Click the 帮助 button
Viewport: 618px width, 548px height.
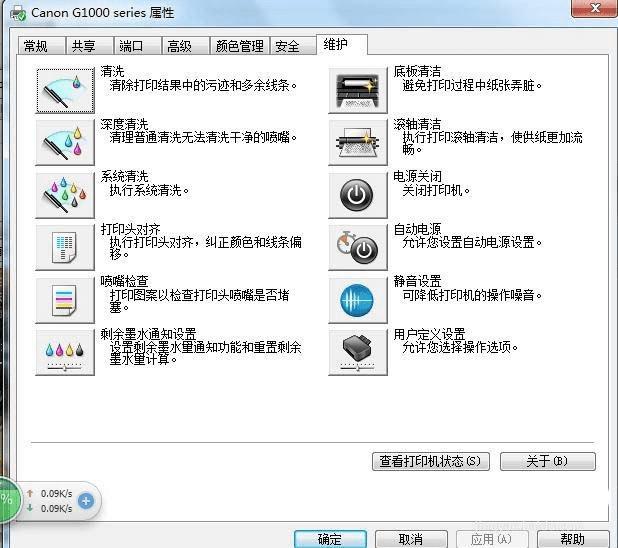573,539
